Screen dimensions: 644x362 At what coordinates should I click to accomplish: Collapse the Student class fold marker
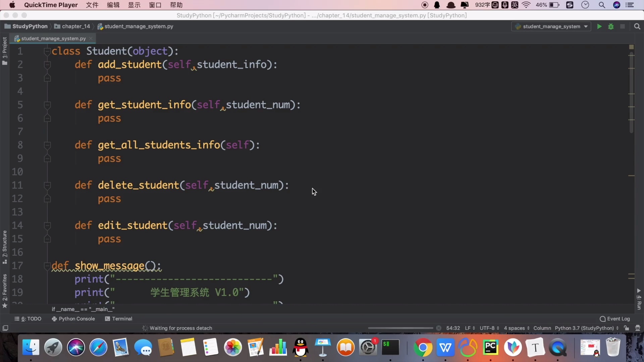[47, 51]
